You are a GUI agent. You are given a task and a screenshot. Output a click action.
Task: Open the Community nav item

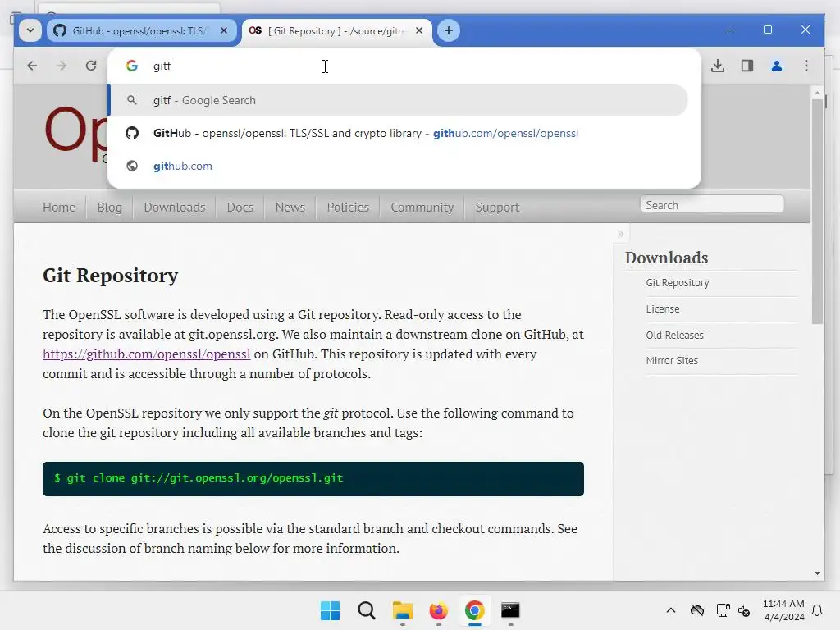422,208
